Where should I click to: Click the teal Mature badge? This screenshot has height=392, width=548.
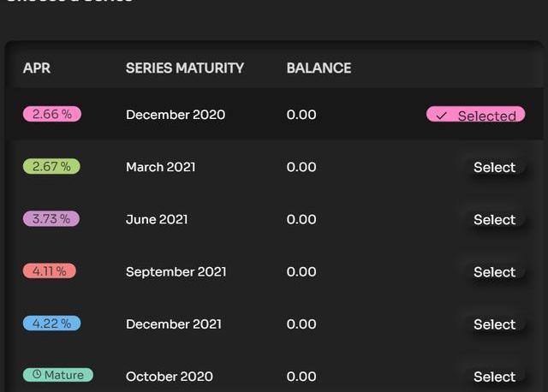coord(58,375)
